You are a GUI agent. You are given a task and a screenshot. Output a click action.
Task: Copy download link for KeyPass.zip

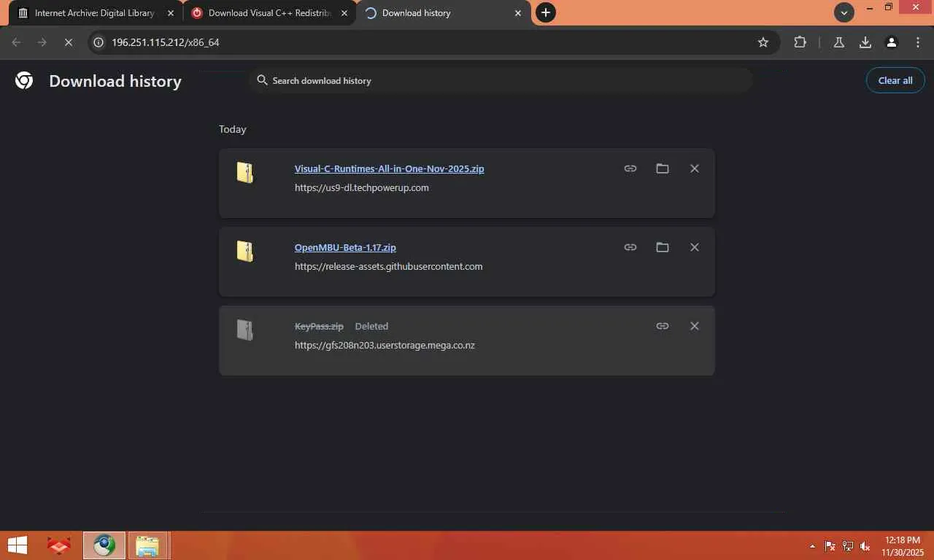coord(663,326)
